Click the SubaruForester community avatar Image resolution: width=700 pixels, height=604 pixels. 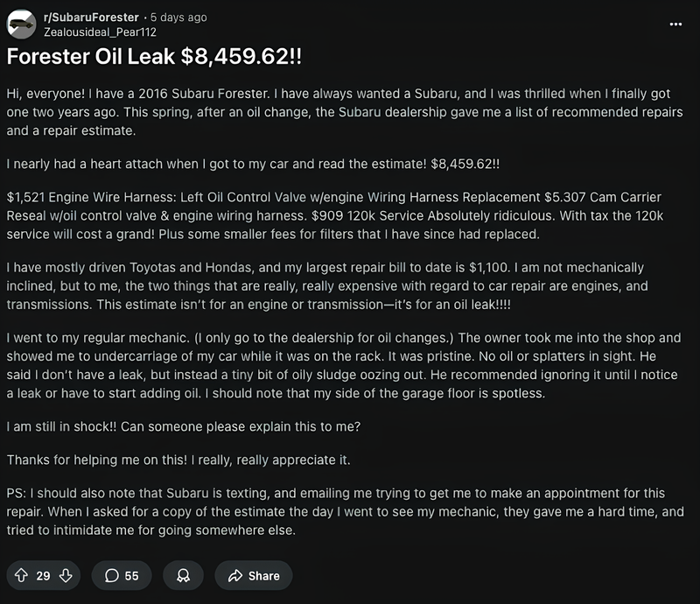pyautogui.click(x=22, y=24)
